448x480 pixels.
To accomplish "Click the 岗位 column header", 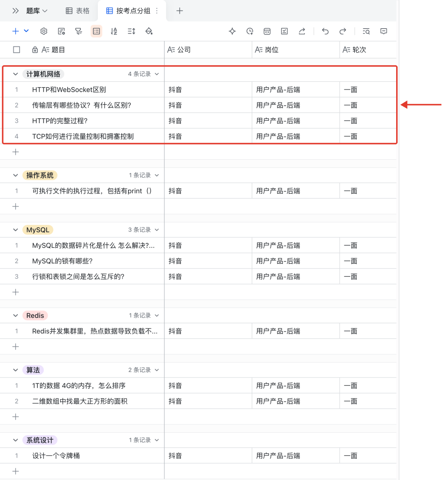I will point(296,50).
